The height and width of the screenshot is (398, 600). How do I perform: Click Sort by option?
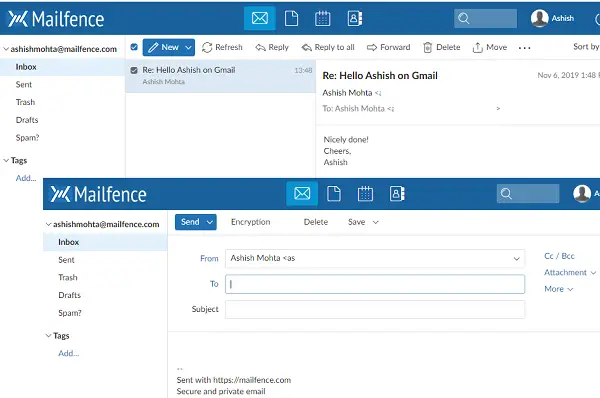point(586,47)
